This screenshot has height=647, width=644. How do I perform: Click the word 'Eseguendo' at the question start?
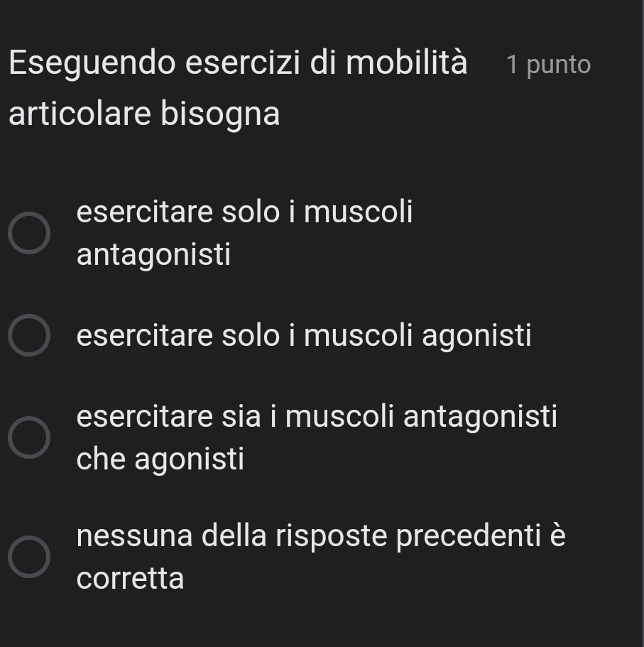click(92, 64)
